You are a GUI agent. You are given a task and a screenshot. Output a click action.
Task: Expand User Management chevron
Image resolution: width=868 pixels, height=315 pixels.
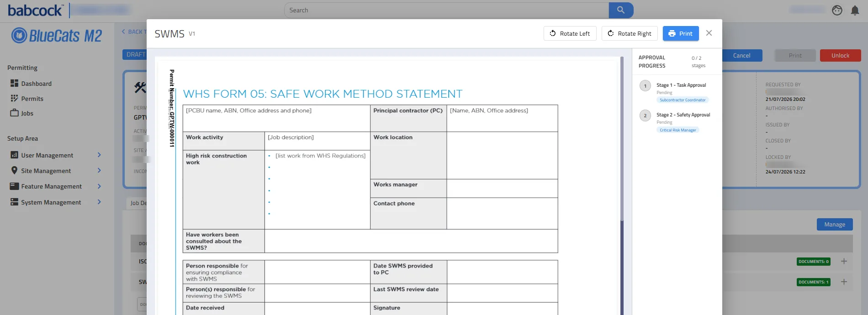[99, 155]
